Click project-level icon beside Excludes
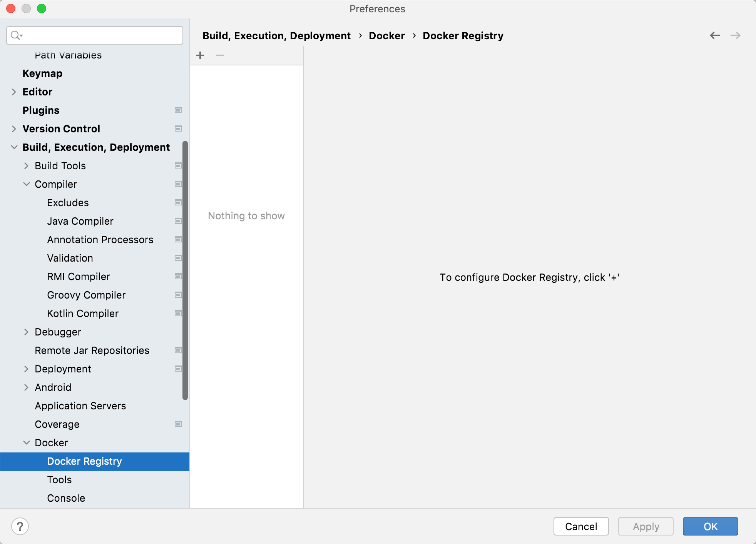Image resolution: width=756 pixels, height=544 pixels. [178, 203]
